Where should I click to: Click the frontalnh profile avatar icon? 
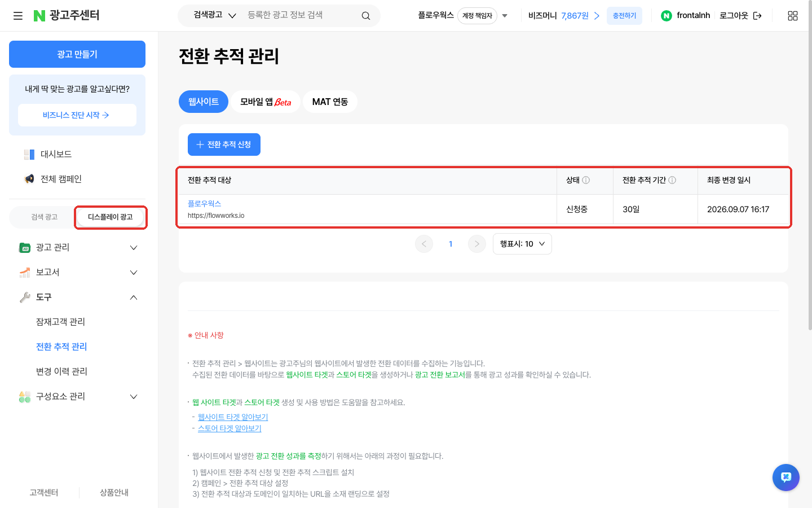coord(667,16)
